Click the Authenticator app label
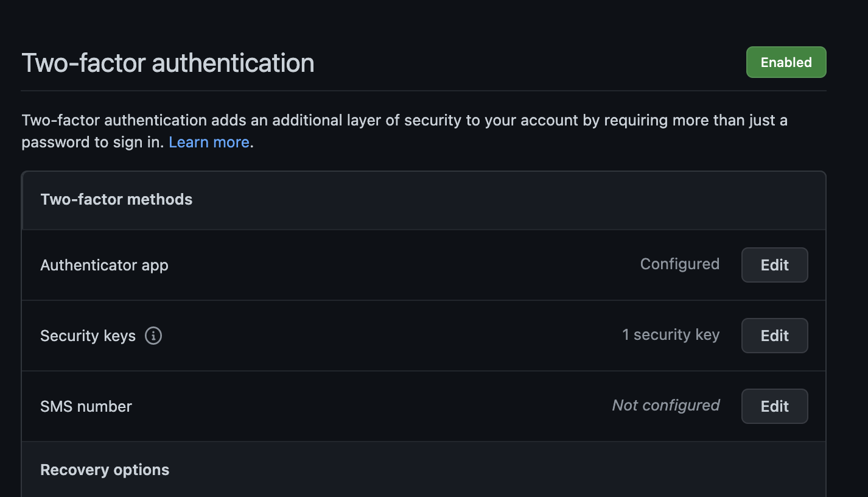 (104, 265)
